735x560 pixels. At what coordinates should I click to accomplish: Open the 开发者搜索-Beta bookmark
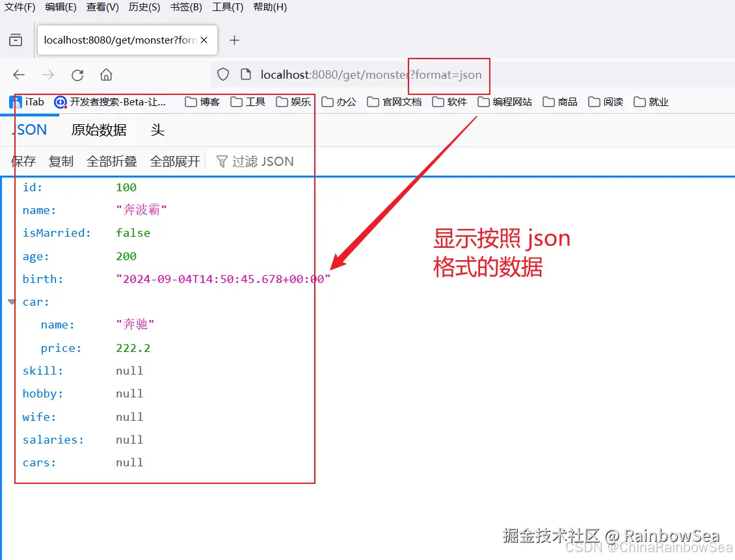110,101
